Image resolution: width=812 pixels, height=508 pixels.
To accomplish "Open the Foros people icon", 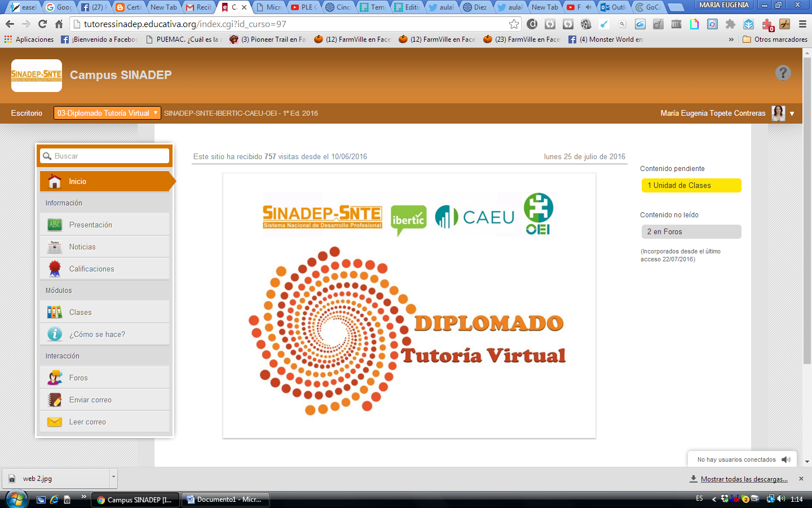I will (55, 378).
